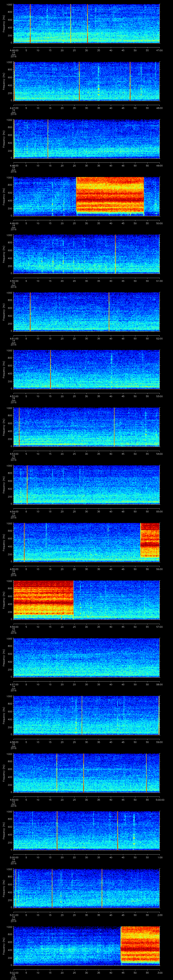
Task: Select the red line near 36 seconds in the 5:01:00 spectrogram
Action: (x=102, y=888)
